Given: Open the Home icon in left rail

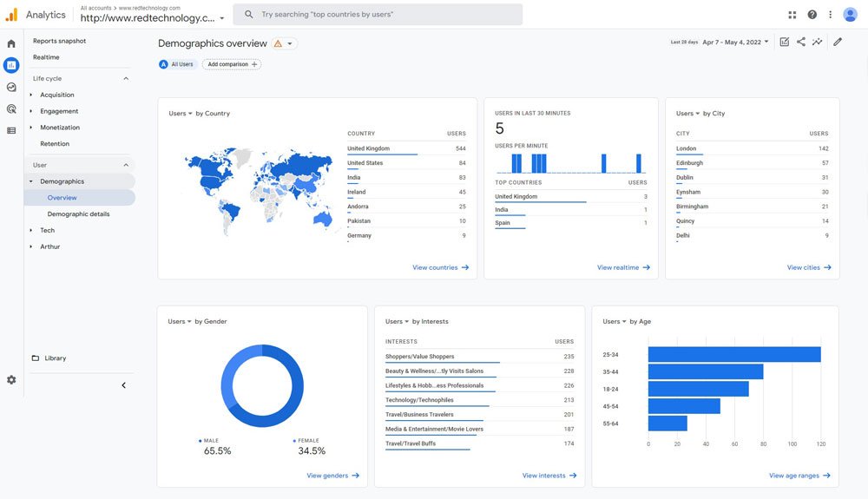Looking at the screenshot, I should tap(11, 43).
